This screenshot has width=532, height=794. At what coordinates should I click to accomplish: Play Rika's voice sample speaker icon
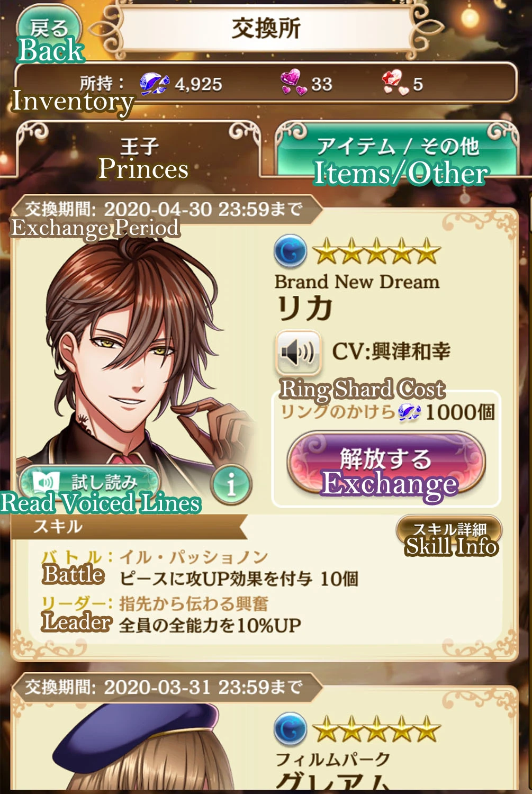click(x=297, y=351)
